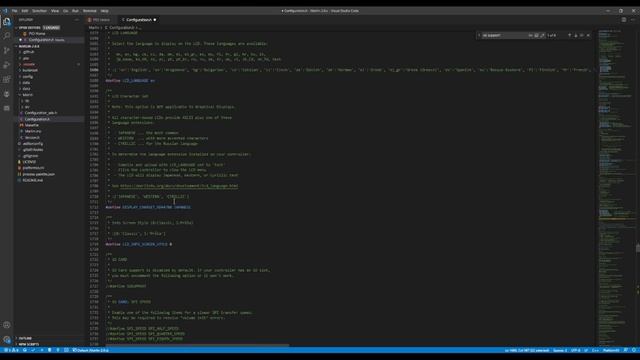Viewport: 640px width, 360px height.
Task: Click the Default (Marlin 2.0.x) environment in status bar
Action: coord(91,350)
